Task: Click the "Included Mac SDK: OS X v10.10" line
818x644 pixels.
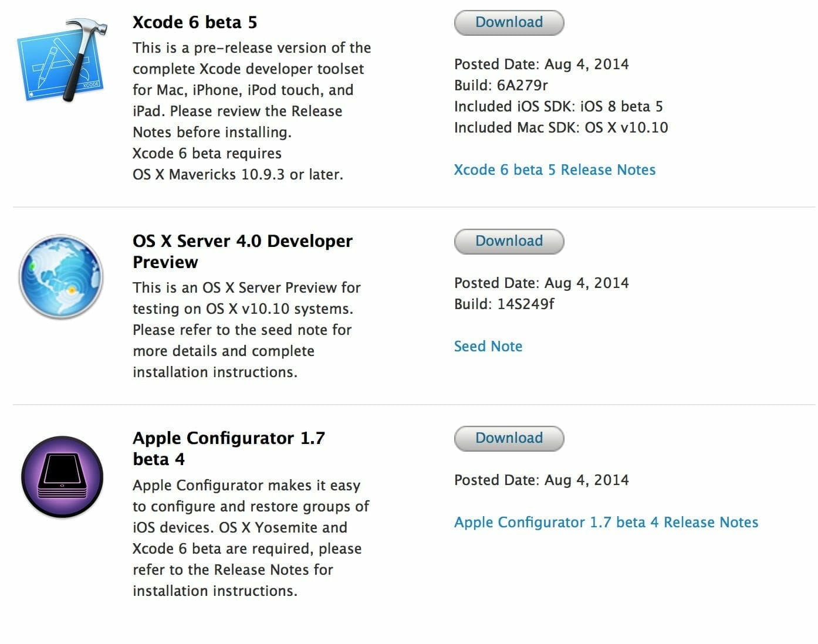Action: 560,128
